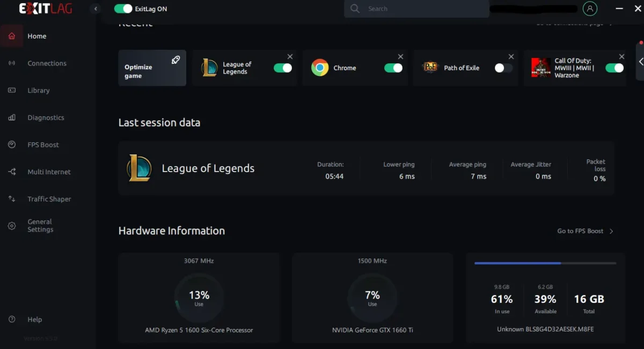The height and width of the screenshot is (349, 644).
Task: Click the "1500 MHz" GPU frequency text
Action: click(372, 261)
